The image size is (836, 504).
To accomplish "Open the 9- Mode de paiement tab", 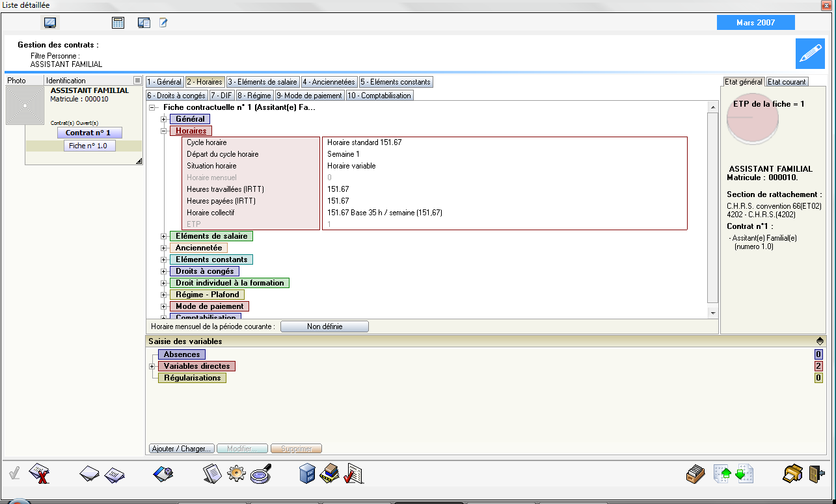I will click(310, 95).
